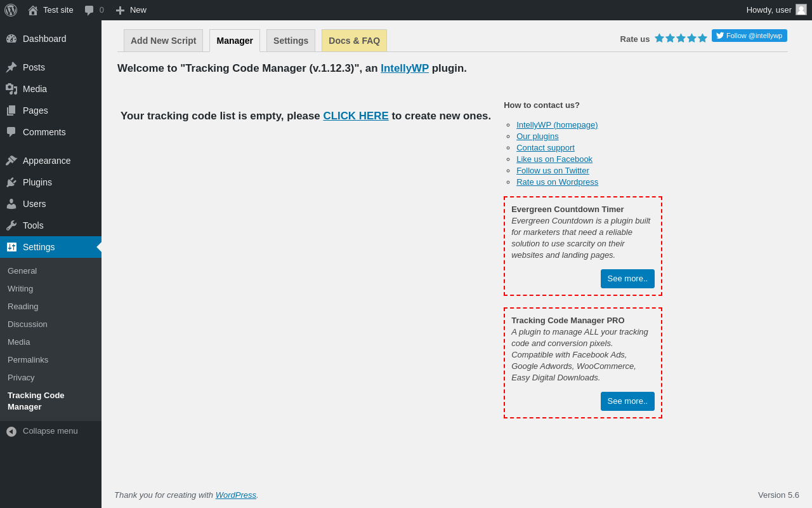Open the Contact support link

tap(546, 148)
